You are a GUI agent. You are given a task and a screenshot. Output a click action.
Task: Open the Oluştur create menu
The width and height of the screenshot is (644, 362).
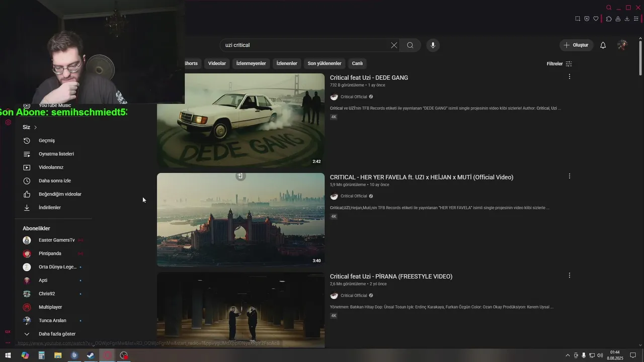pos(577,45)
